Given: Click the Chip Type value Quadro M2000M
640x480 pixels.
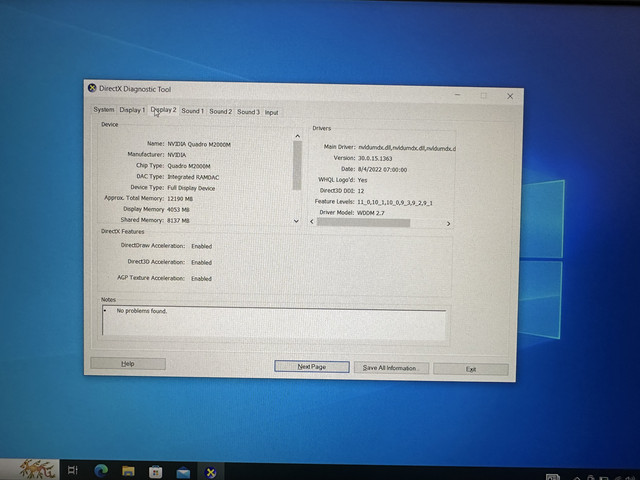Looking at the screenshot, I should (x=189, y=166).
